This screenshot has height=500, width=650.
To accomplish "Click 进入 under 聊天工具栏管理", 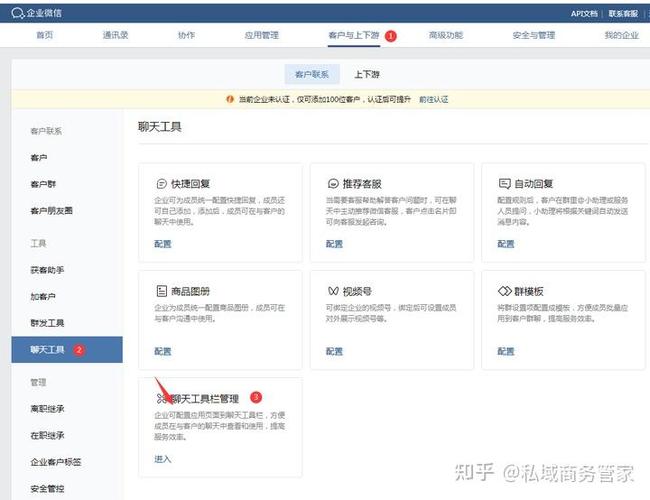I will [x=162, y=459].
